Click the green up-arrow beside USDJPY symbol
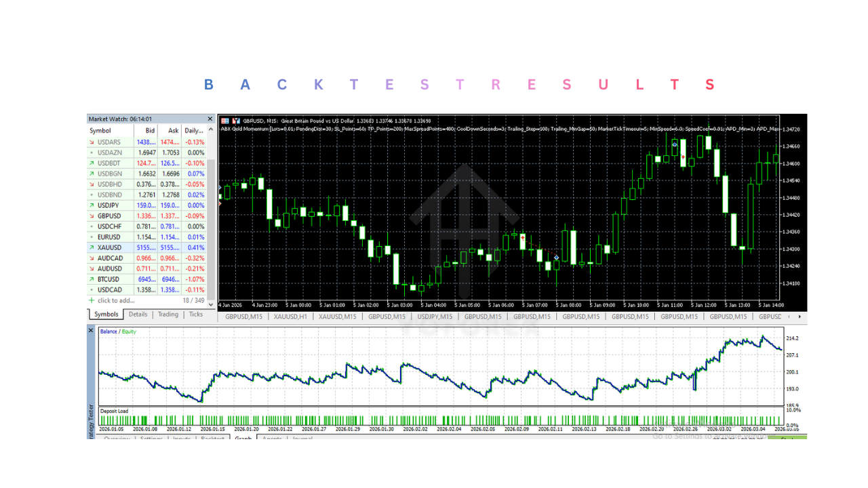 [92, 205]
